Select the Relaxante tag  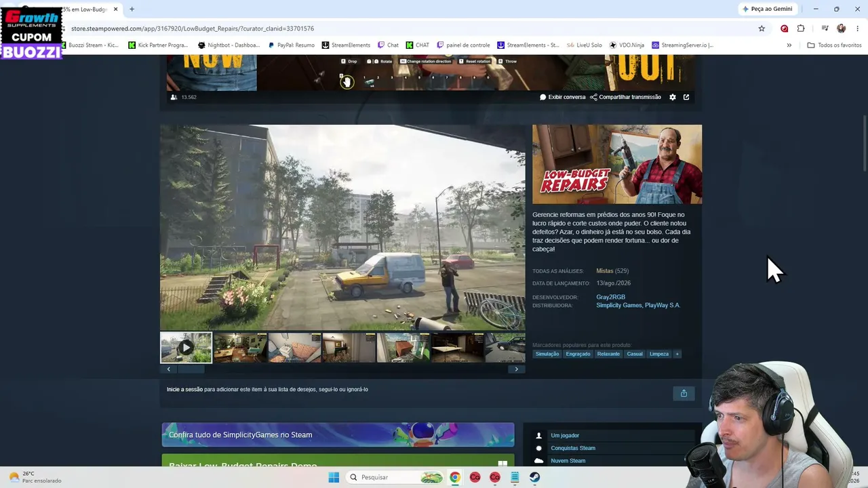(608, 354)
